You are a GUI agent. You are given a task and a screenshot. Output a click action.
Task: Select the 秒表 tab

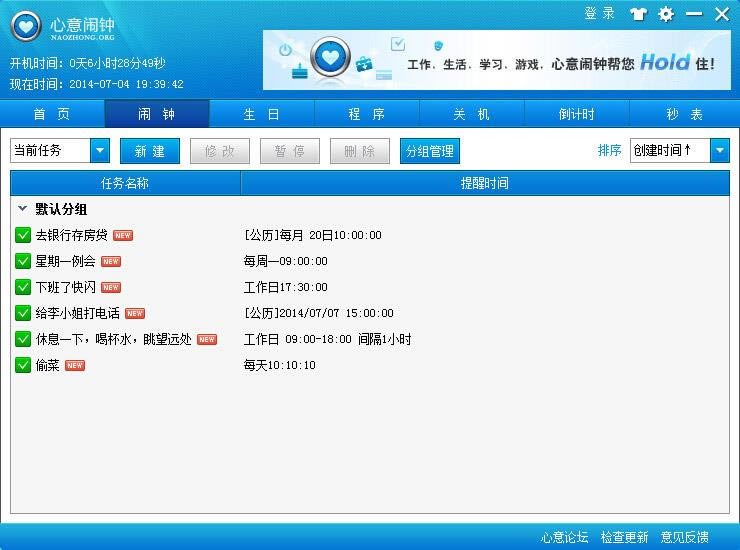click(684, 114)
